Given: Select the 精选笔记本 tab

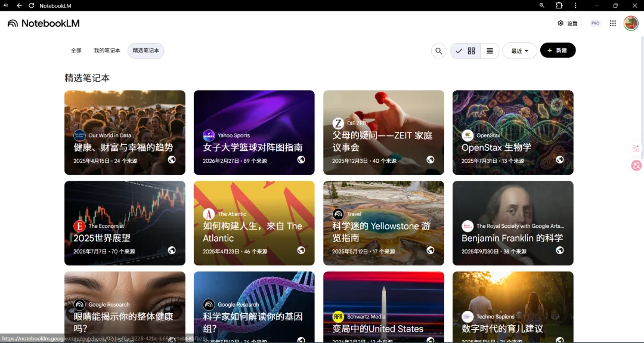Looking at the screenshot, I should (x=146, y=51).
